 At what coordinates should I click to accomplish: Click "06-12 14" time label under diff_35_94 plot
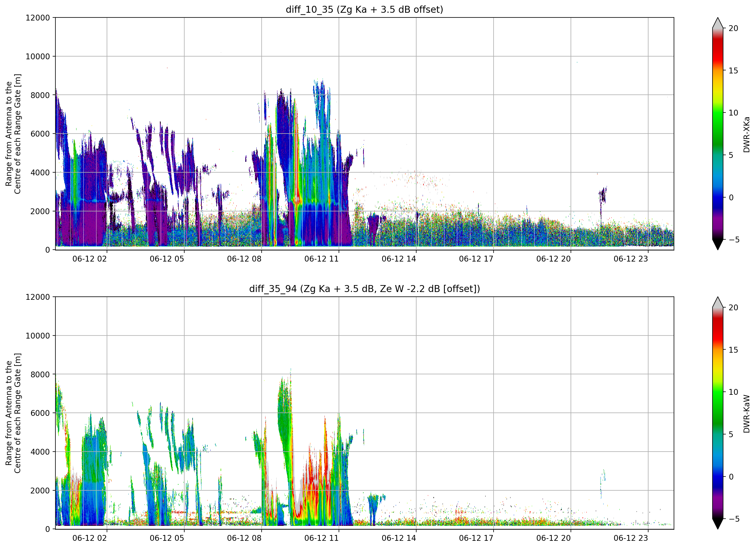click(399, 538)
